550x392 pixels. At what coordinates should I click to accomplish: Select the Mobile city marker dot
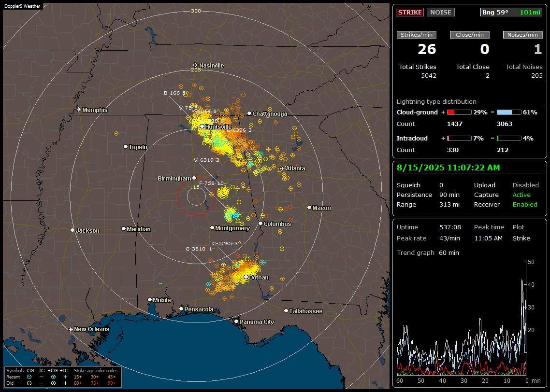point(150,300)
